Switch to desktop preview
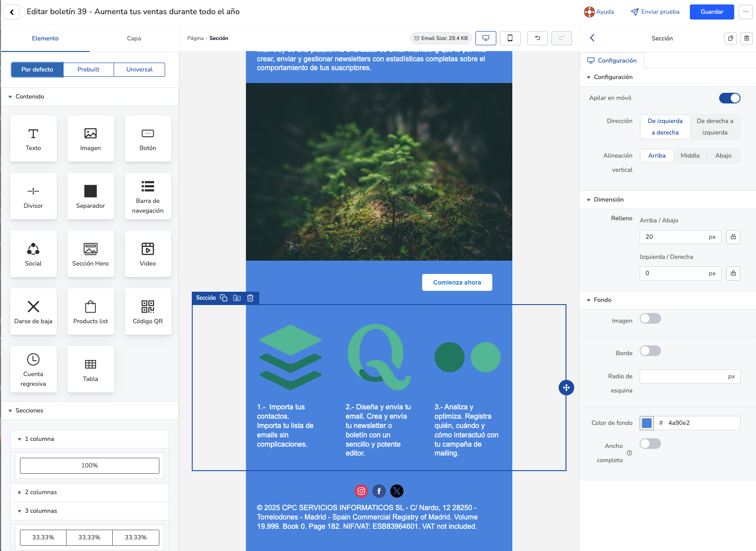This screenshot has height=551, width=756. 486,38
